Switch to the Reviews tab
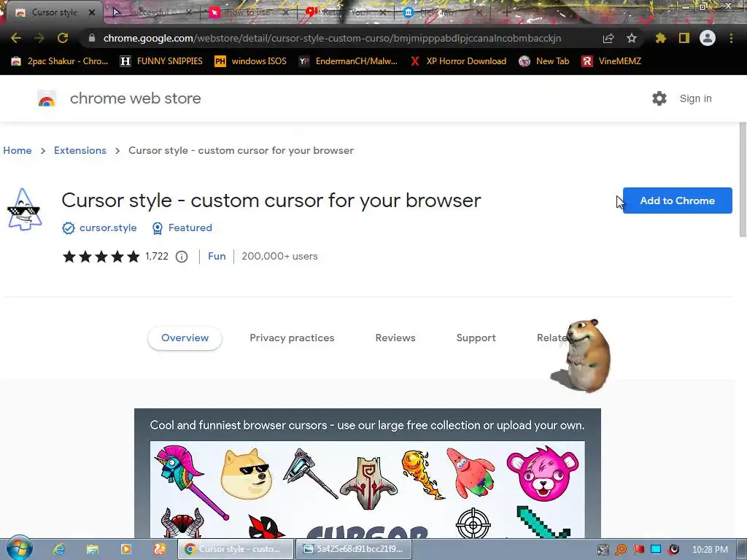Image resolution: width=747 pixels, height=560 pixels. (395, 338)
